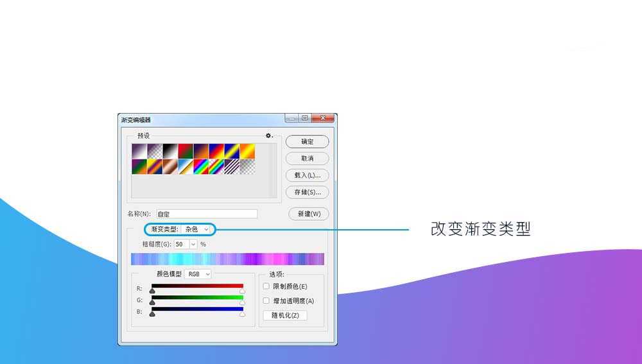Randomize the gradient with 随机化(Z)
The height and width of the screenshot is (364, 642).
coord(285,315)
